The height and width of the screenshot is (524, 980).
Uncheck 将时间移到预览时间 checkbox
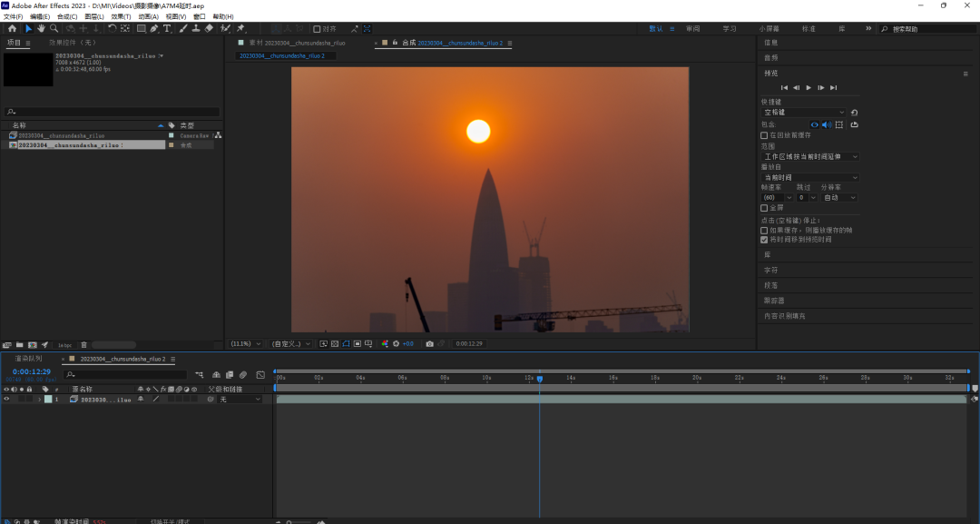[x=764, y=240]
